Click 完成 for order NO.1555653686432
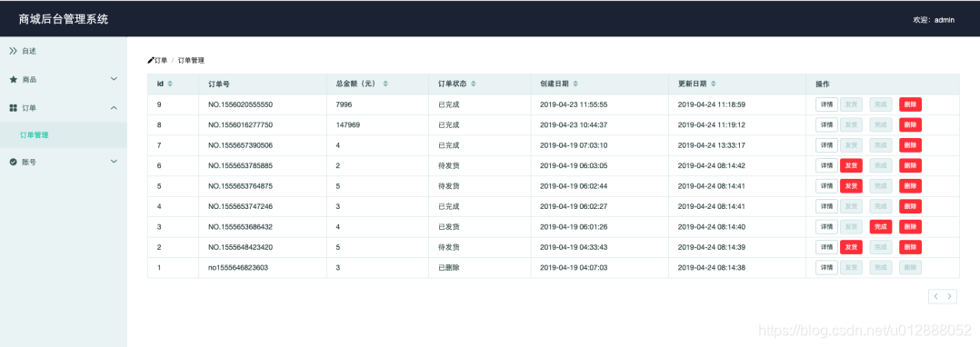 click(881, 226)
